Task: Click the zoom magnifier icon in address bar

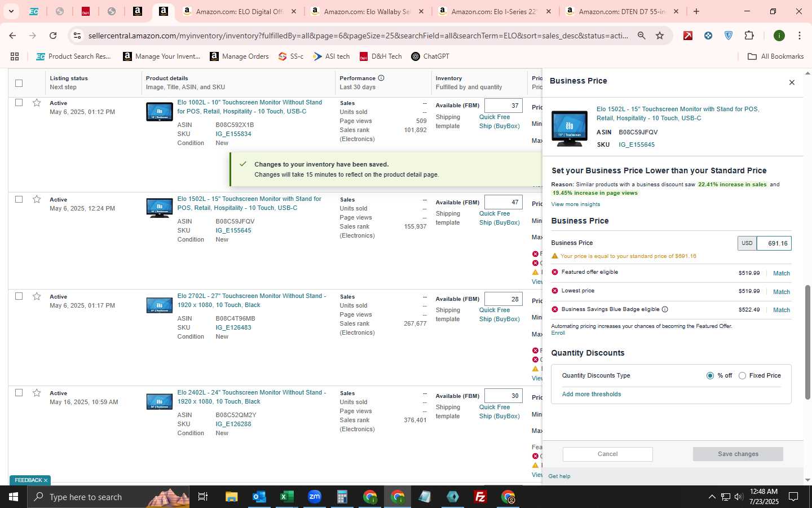Action: [641, 36]
